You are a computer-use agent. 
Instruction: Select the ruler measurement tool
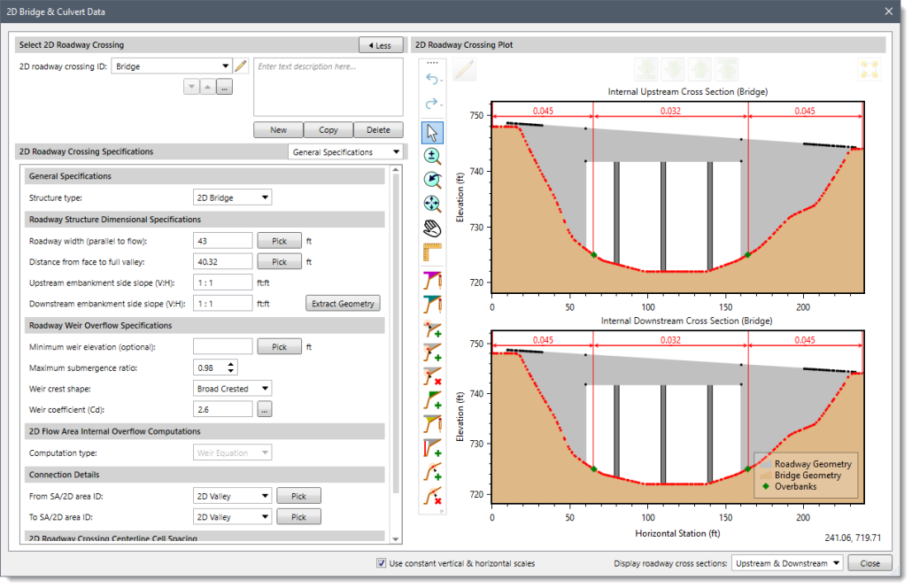click(x=432, y=251)
